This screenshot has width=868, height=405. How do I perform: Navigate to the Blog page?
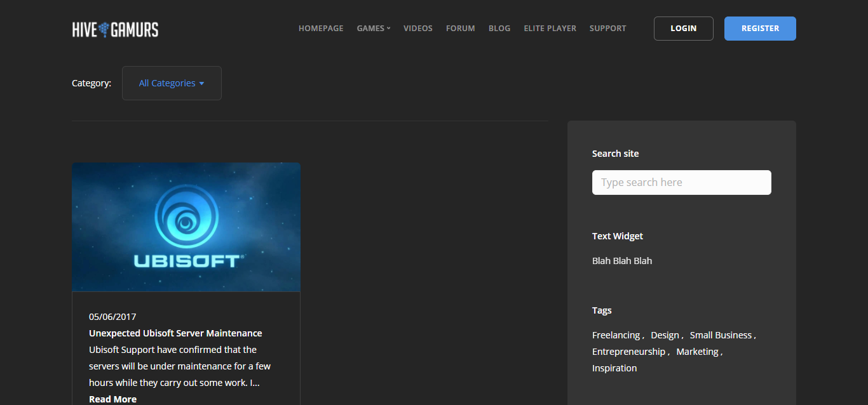coord(499,29)
